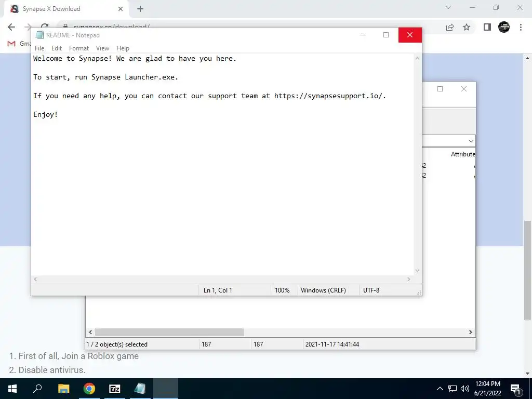
Task: Click the 'Disable antivirus.' step text
Action: tap(52, 370)
